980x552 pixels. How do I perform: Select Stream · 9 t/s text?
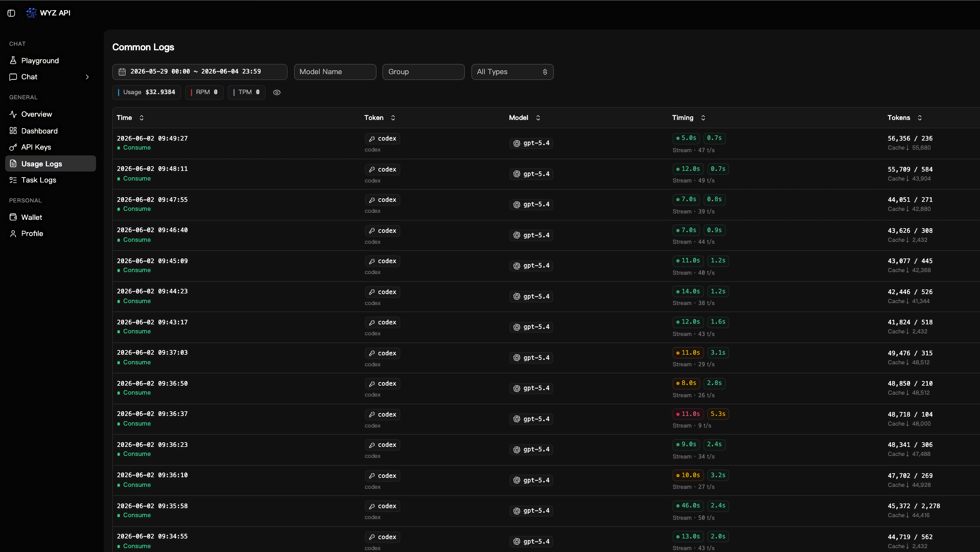692,426
